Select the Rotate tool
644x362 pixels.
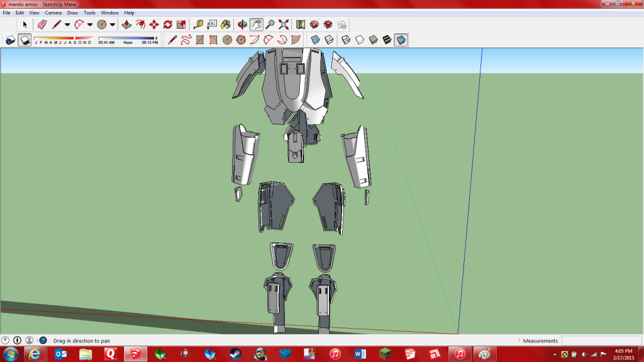pyautogui.click(x=167, y=25)
